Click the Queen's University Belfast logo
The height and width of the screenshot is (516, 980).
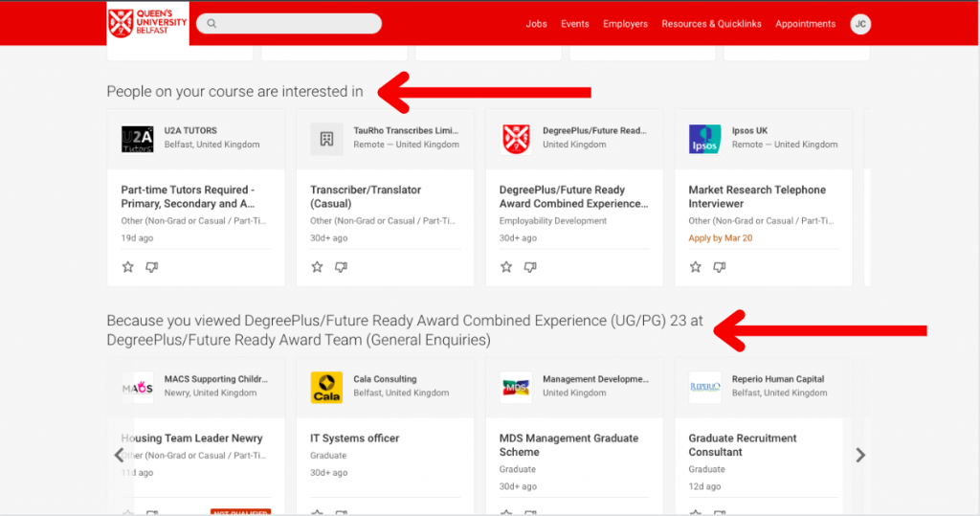pyautogui.click(x=147, y=24)
